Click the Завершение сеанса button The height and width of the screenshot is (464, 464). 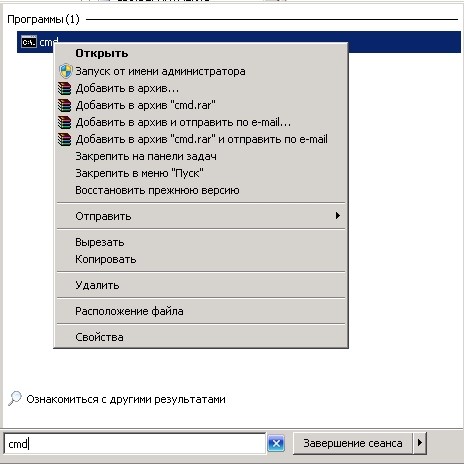[353, 443]
